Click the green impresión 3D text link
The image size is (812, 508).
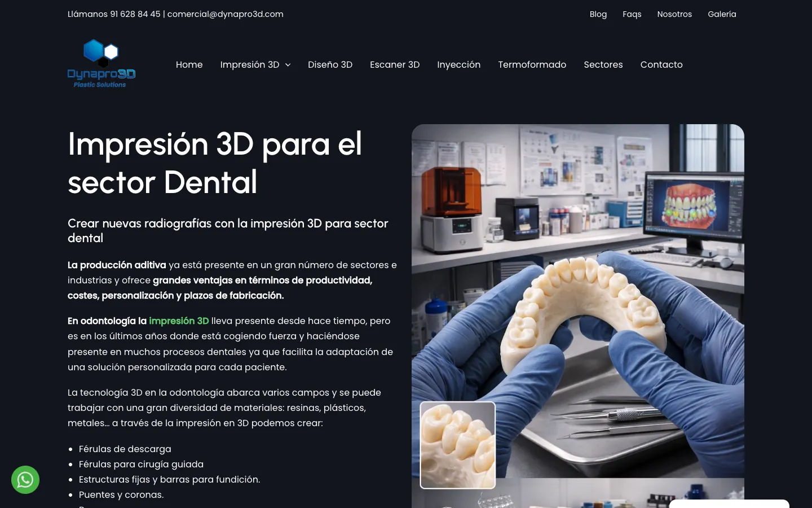(179, 321)
